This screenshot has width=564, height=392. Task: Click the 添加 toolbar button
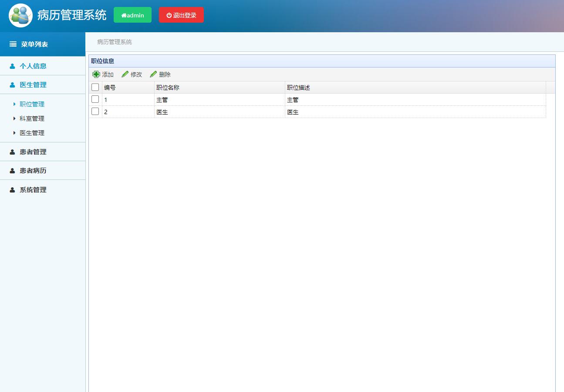point(103,74)
